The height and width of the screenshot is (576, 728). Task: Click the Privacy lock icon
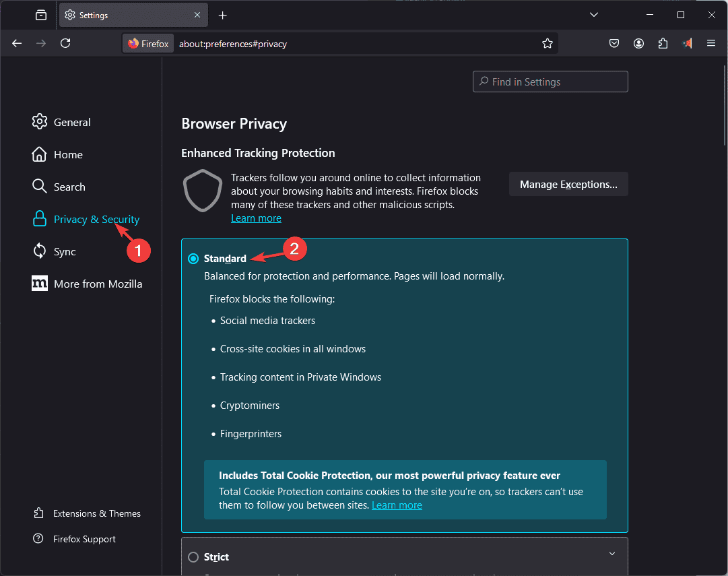click(40, 219)
